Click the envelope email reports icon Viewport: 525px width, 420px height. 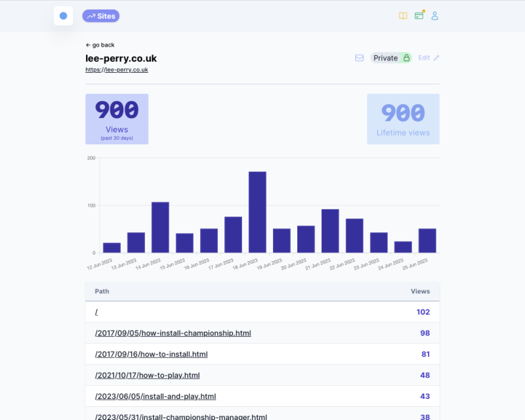point(359,58)
